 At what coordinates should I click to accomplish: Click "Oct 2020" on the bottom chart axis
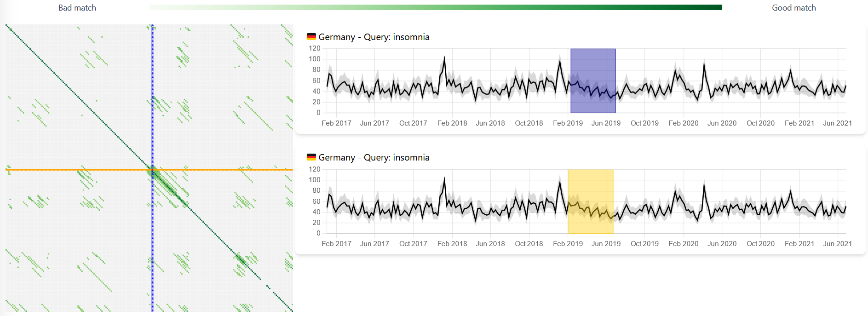760,244
